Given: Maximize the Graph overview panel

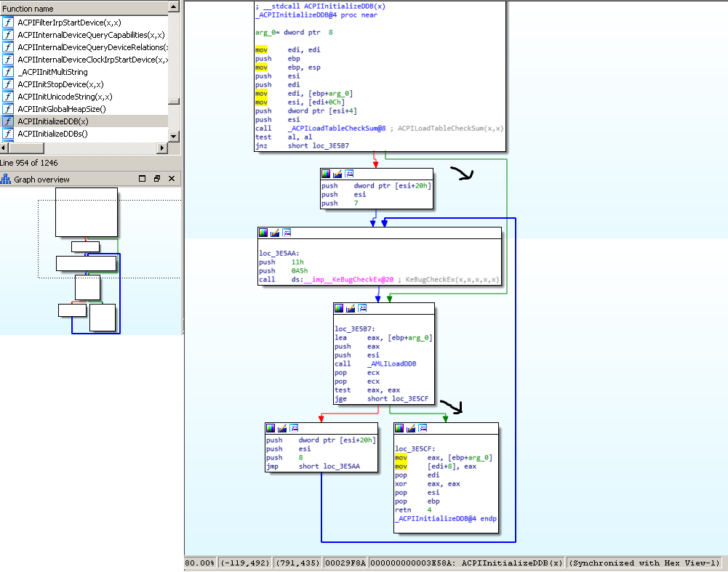Looking at the screenshot, I should pos(142,179).
